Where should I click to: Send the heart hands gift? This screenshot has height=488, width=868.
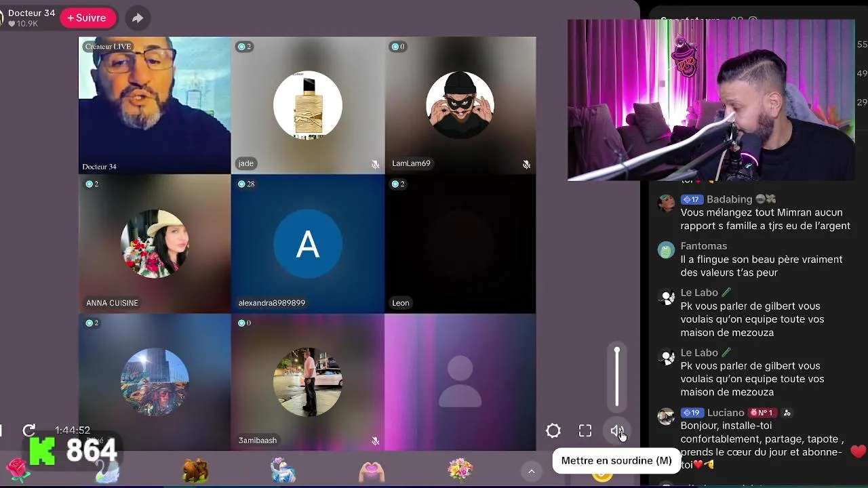point(372,470)
